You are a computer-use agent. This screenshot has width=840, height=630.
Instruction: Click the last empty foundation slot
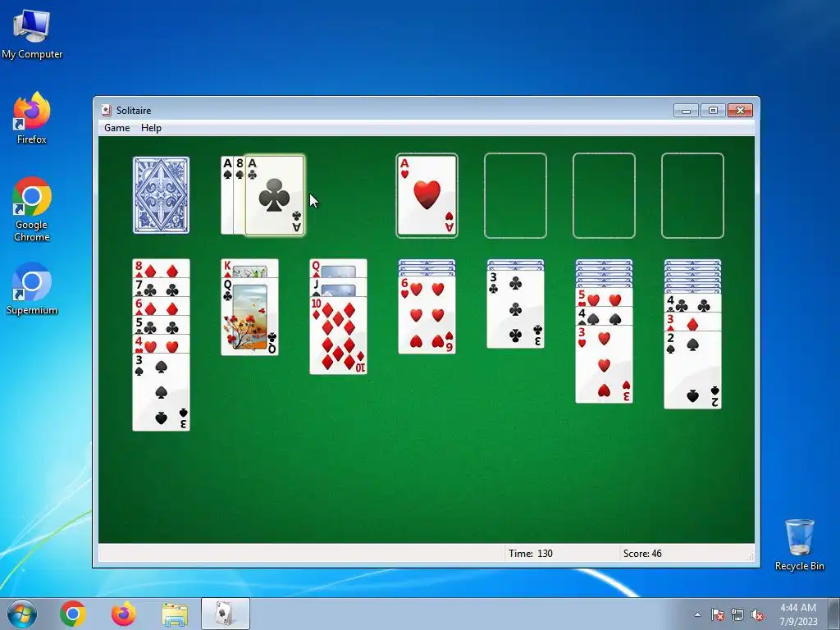[692, 195]
